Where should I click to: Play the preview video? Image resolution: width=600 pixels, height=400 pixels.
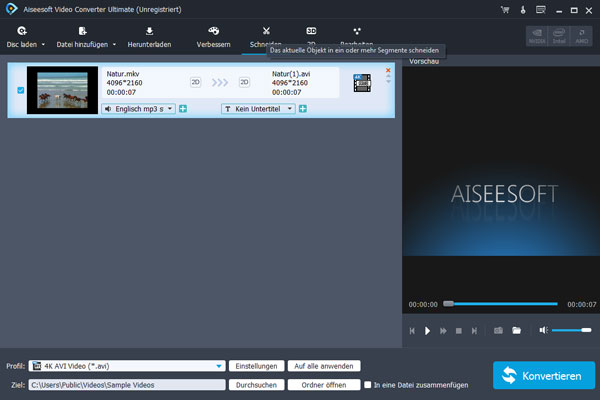point(427,330)
